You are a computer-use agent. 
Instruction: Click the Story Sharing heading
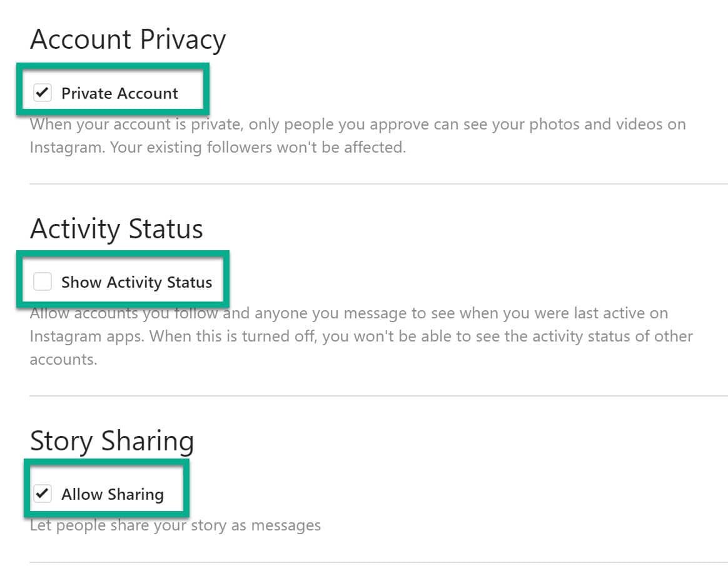pyautogui.click(x=112, y=440)
